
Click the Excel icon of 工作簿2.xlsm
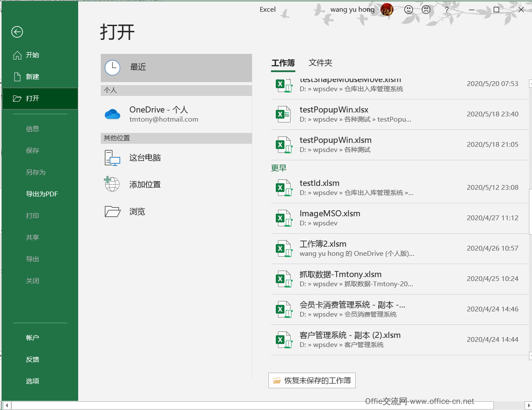284,248
